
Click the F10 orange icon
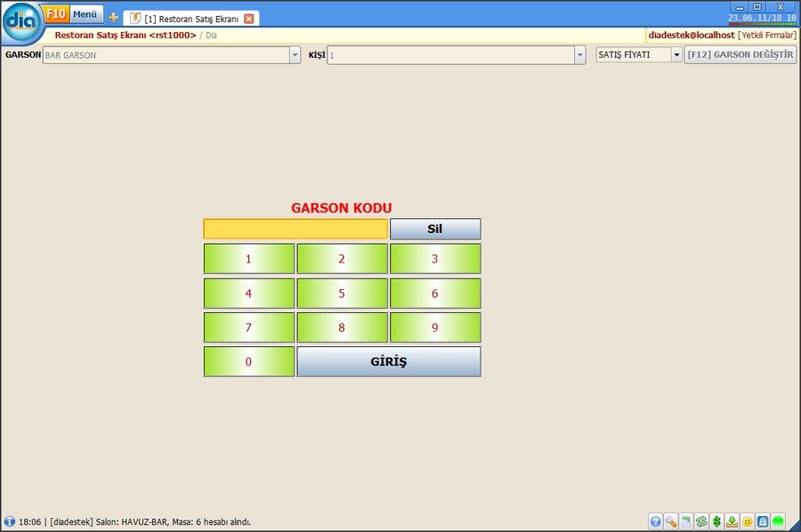click(x=56, y=13)
